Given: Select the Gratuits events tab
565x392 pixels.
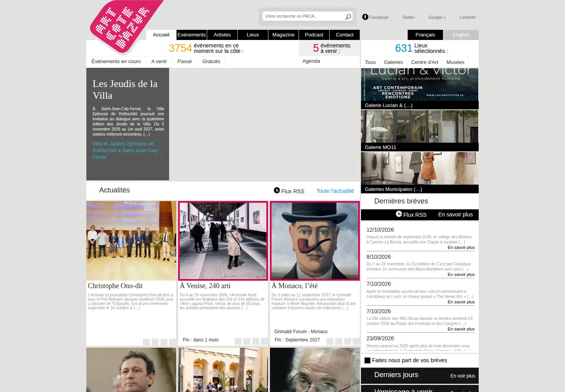Looking at the screenshot, I should pyautogui.click(x=211, y=62).
